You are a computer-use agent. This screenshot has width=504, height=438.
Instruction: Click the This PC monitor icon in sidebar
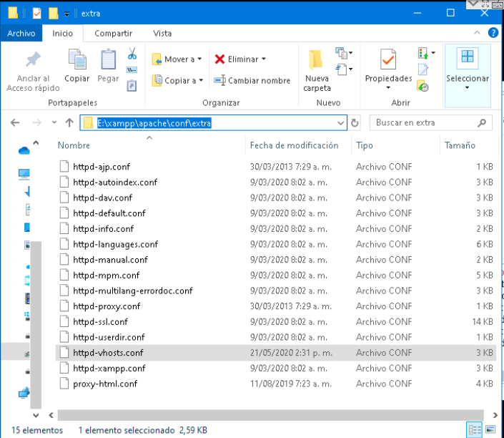24,174
